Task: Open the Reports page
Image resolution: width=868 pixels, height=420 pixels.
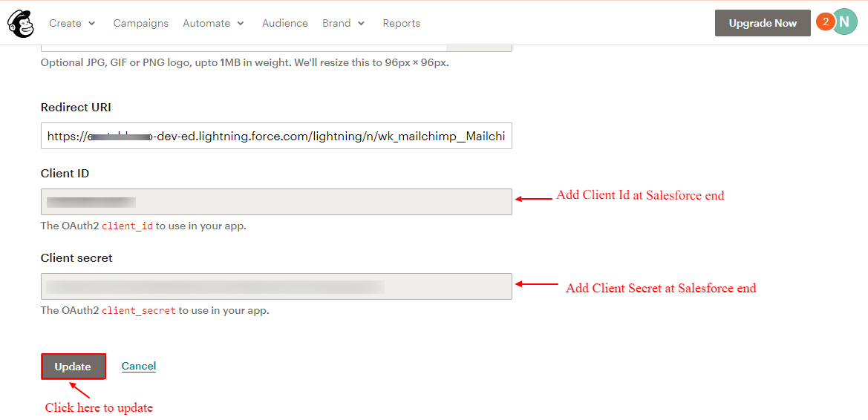Action: [x=401, y=24]
